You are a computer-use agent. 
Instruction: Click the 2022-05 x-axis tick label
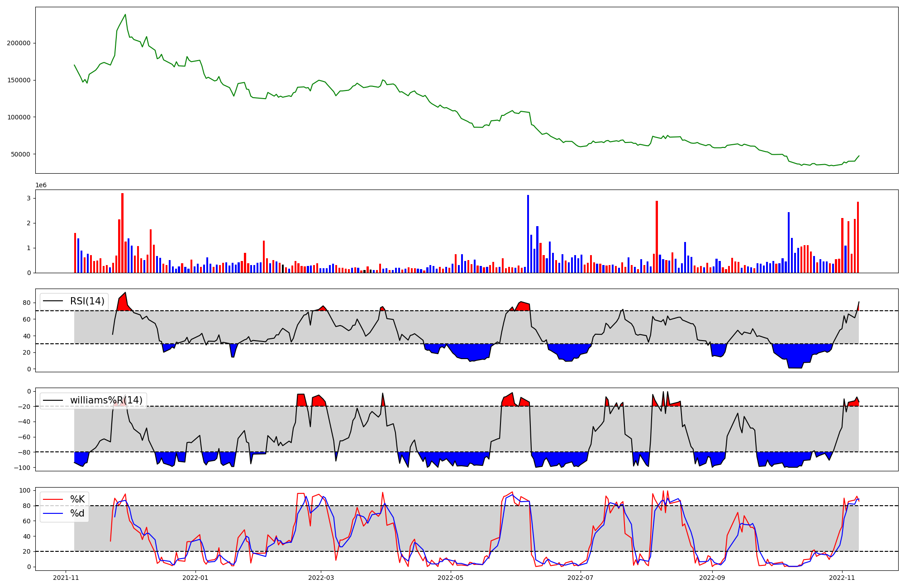pyautogui.click(x=451, y=578)
